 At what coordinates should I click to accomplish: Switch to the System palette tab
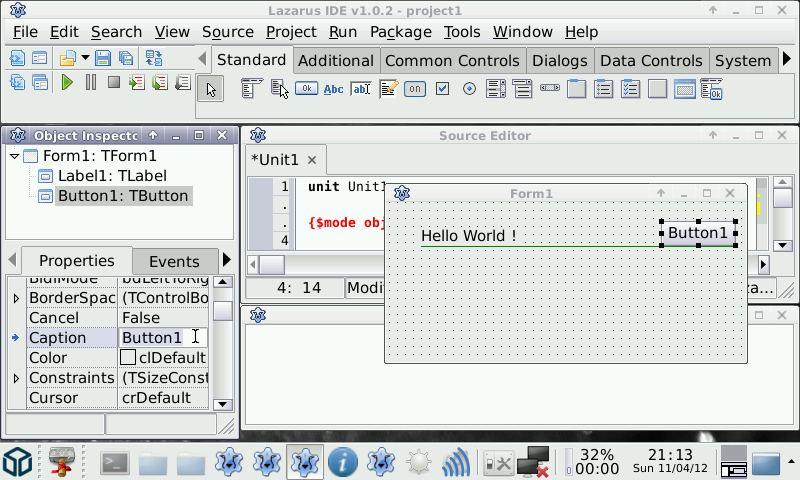743,61
